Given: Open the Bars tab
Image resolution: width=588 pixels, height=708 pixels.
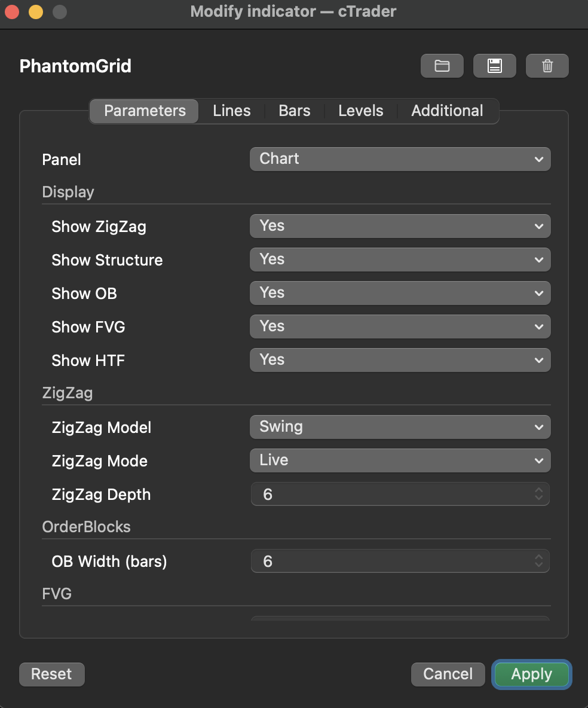Looking at the screenshot, I should 294,111.
